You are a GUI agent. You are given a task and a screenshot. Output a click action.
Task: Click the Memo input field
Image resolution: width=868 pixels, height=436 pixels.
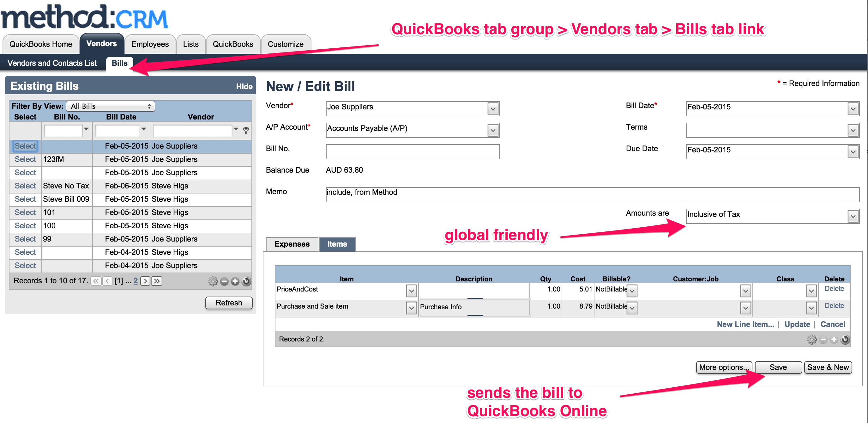[x=592, y=195]
